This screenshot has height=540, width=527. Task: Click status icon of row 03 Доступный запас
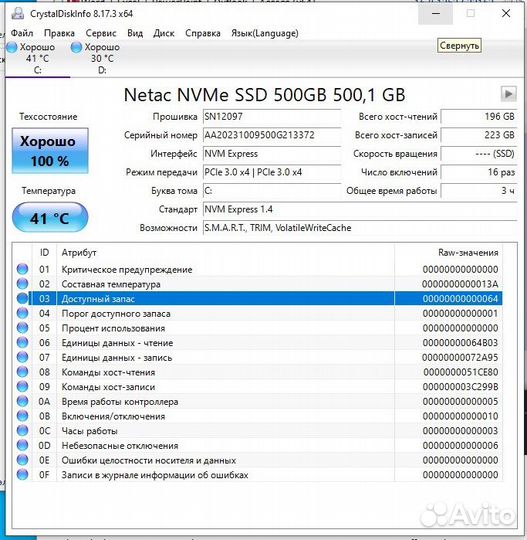(x=22, y=298)
